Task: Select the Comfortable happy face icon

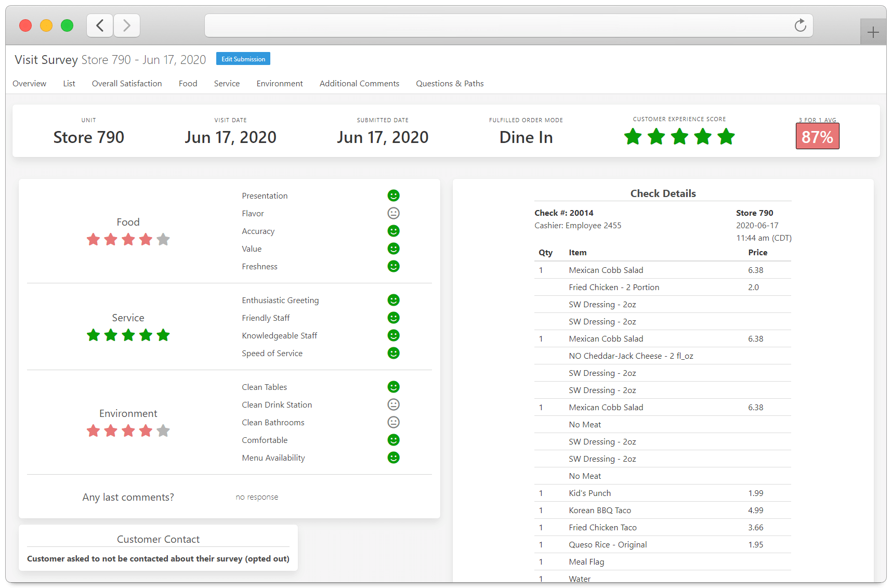Action: coord(393,440)
